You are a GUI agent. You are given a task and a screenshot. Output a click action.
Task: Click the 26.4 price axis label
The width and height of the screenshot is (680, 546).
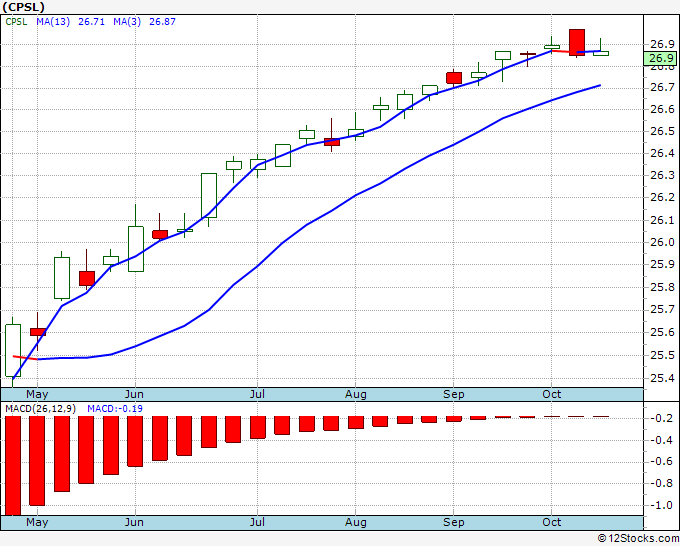click(x=662, y=154)
